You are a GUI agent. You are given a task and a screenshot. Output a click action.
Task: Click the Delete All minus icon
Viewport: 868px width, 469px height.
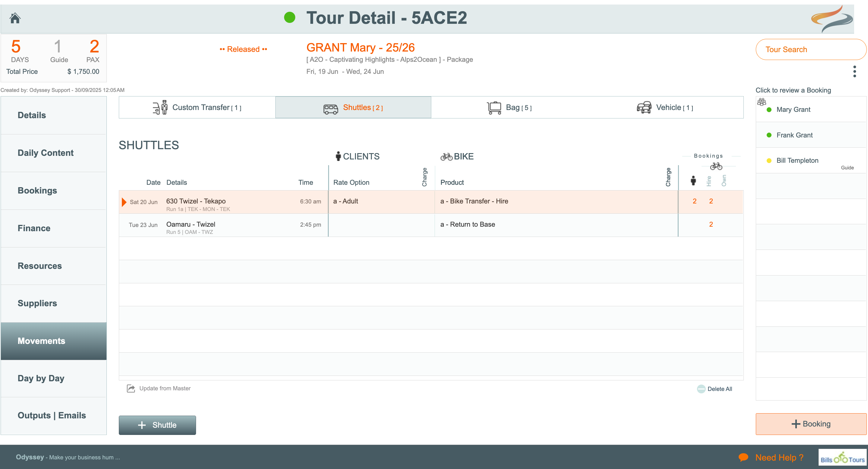[701, 389]
